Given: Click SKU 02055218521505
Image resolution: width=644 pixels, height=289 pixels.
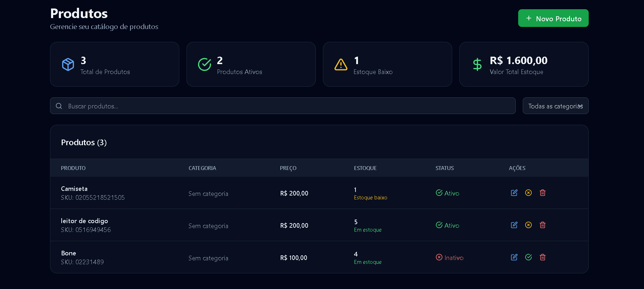Looking at the screenshot, I should (x=93, y=198).
